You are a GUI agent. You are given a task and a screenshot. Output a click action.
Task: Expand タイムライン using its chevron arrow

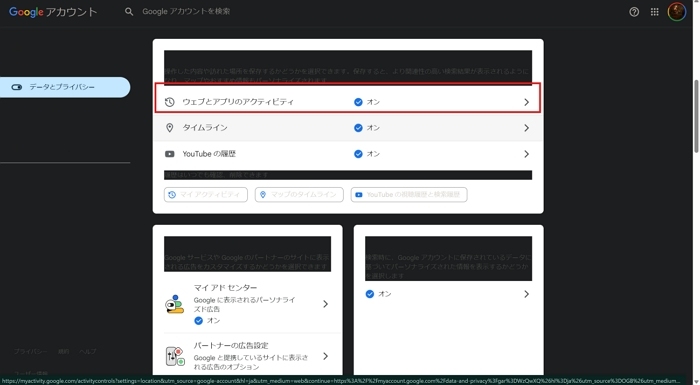tap(526, 128)
